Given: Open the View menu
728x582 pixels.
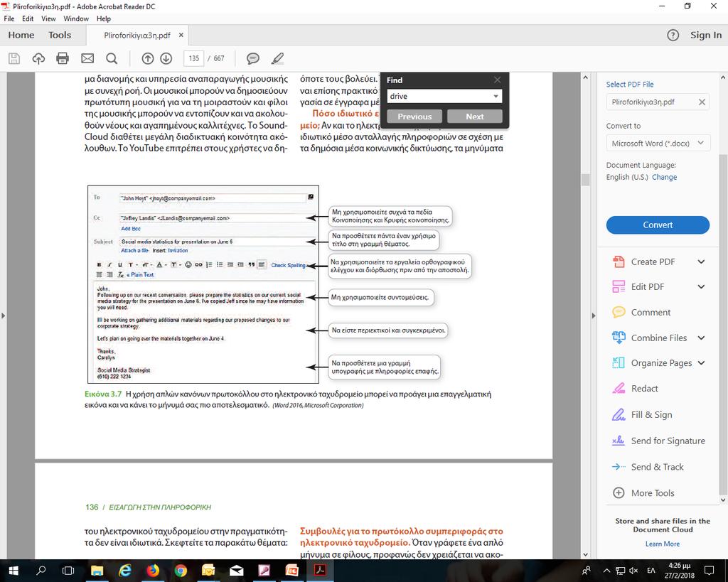Looking at the screenshot, I should click(x=48, y=18).
